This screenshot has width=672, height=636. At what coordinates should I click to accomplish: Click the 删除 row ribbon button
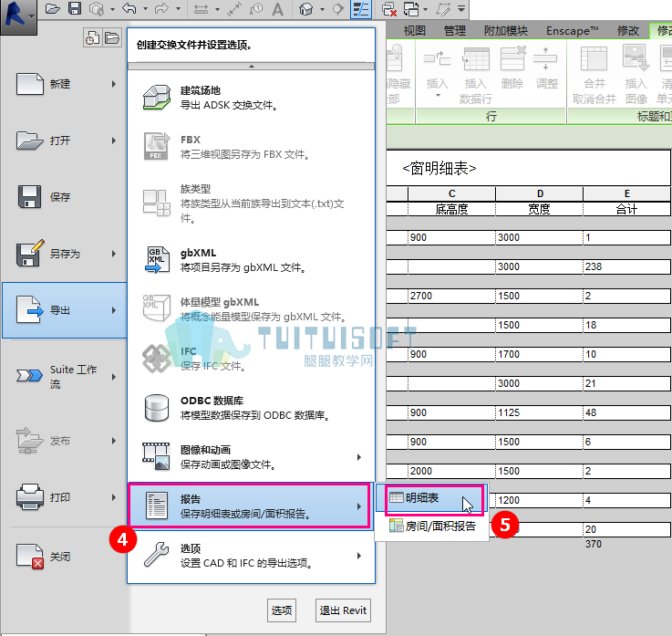pyautogui.click(x=512, y=68)
